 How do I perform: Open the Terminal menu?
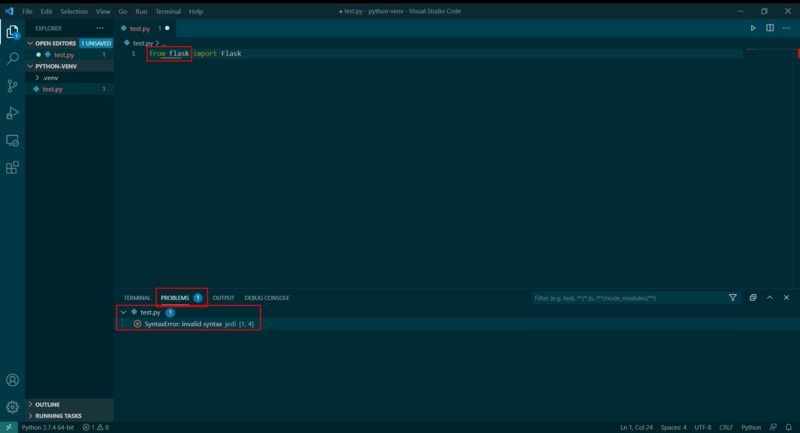(168, 11)
